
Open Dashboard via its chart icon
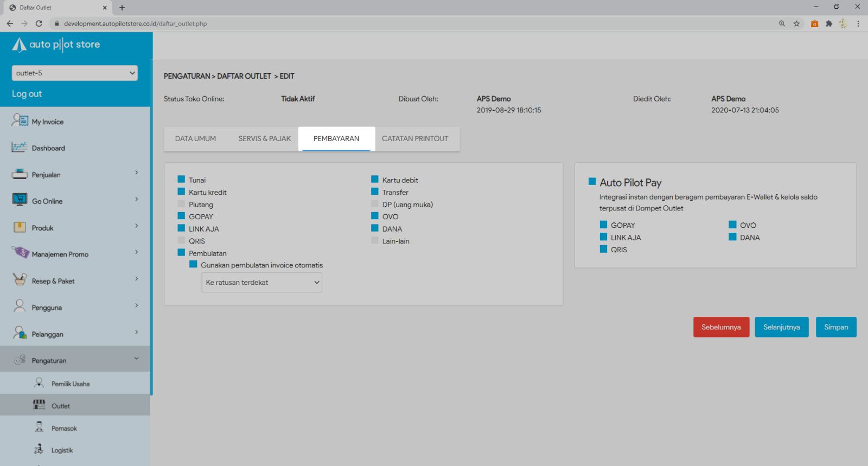20,147
